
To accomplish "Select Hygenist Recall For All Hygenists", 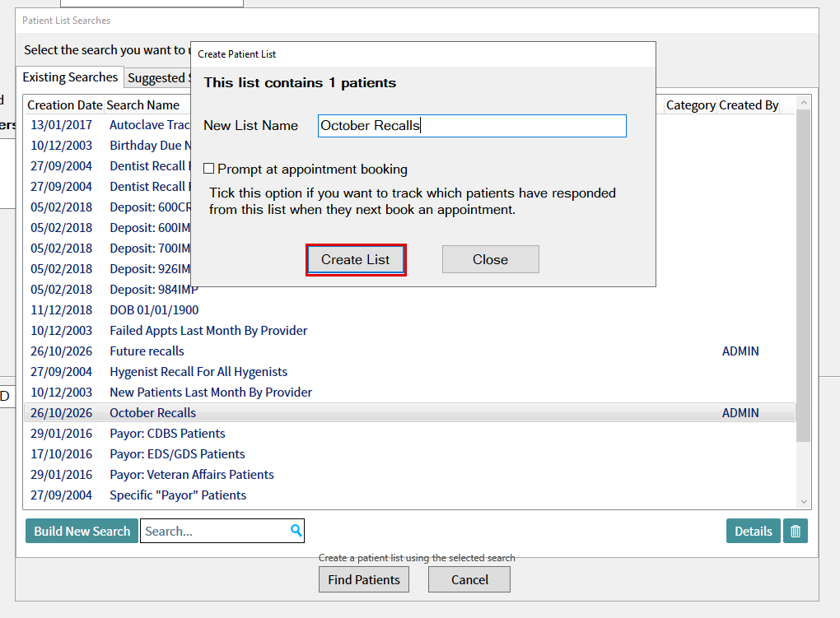I will click(x=410, y=372).
